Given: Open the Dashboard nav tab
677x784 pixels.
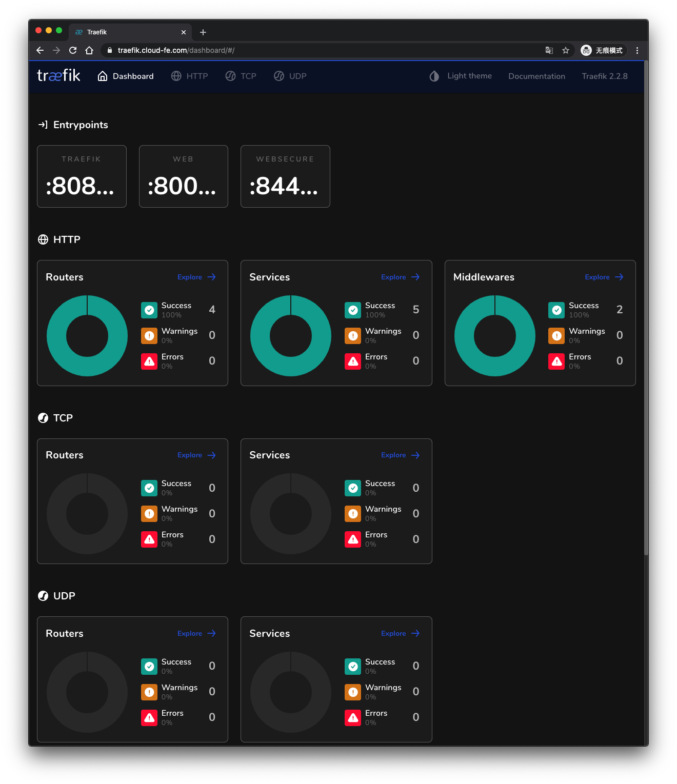Looking at the screenshot, I should 126,76.
